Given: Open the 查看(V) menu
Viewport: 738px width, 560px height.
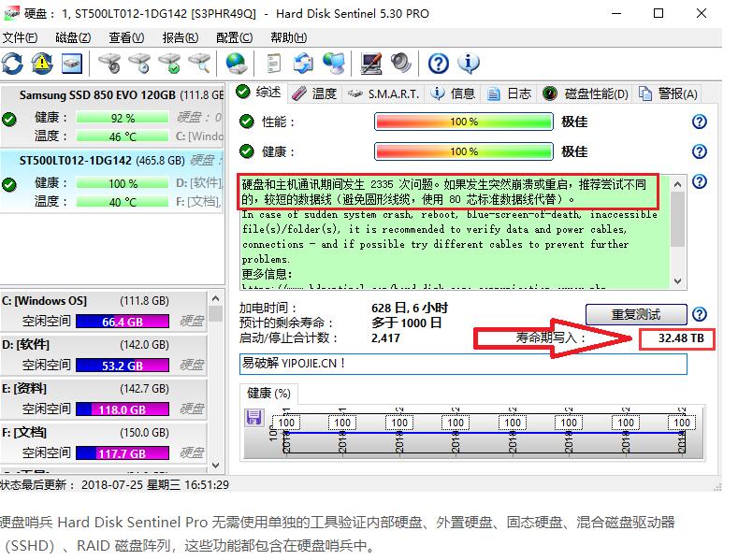Looking at the screenshot, I should point(126,37).
